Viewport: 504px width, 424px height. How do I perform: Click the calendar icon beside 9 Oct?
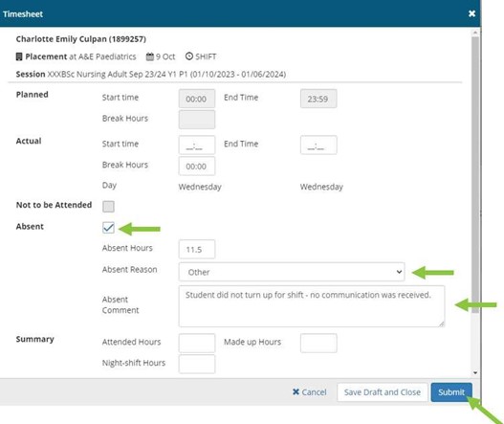click(x=150, y=56)
